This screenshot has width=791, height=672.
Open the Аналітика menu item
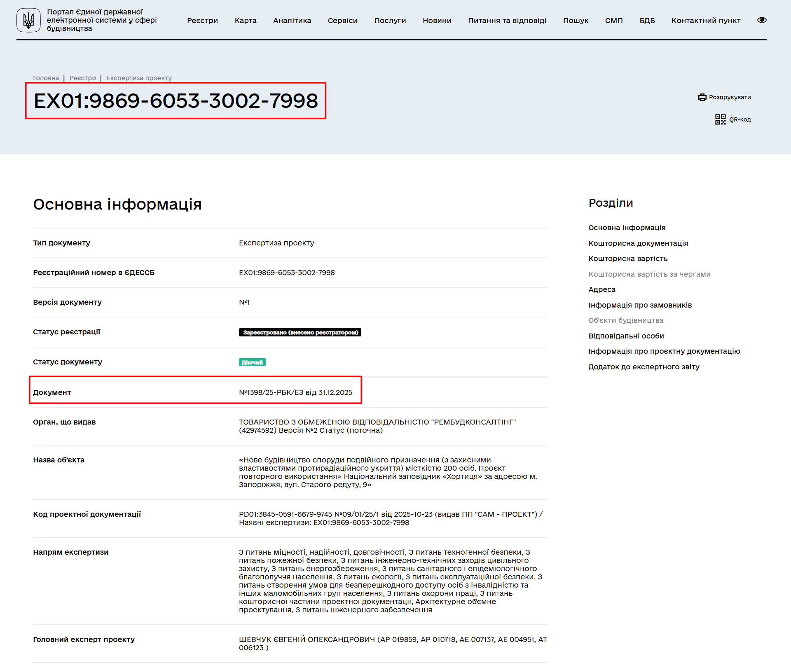point(292,21)
